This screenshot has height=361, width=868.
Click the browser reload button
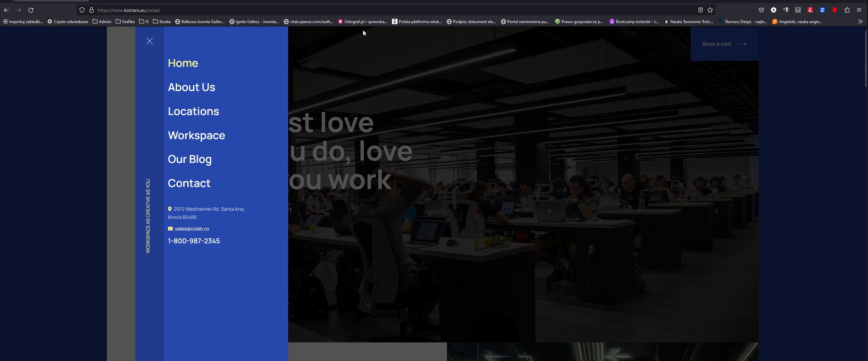click(31, 10)
